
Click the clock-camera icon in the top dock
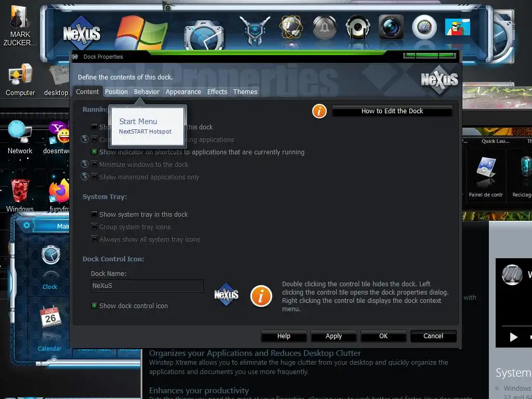[x=204, y=35]
